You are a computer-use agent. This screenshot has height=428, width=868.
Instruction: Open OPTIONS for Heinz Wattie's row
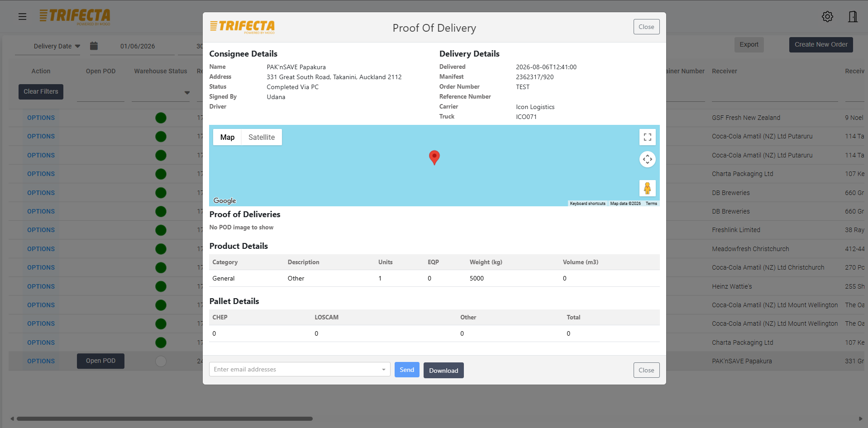click(41, 286)
